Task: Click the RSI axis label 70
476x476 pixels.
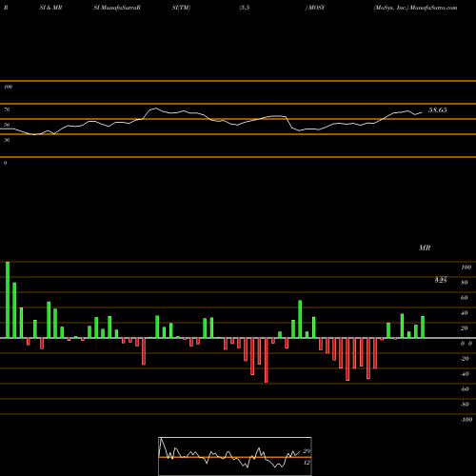Action: point(7,109)
